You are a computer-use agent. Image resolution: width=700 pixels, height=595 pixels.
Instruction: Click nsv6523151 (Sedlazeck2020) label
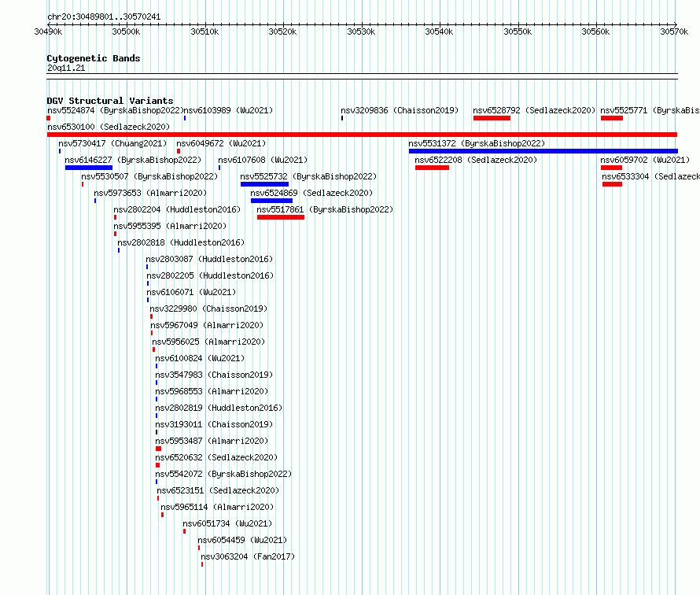218,490
